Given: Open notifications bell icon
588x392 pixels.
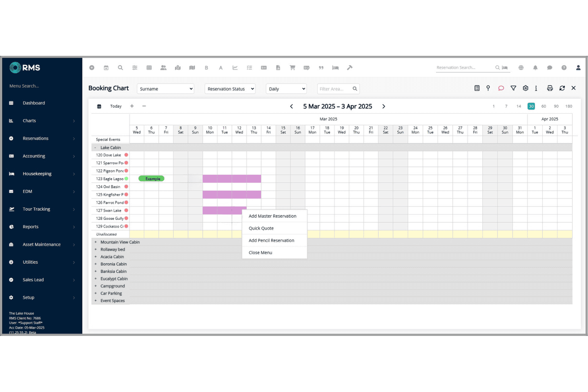Looking at the screenshot, I should tap(535, 68).
